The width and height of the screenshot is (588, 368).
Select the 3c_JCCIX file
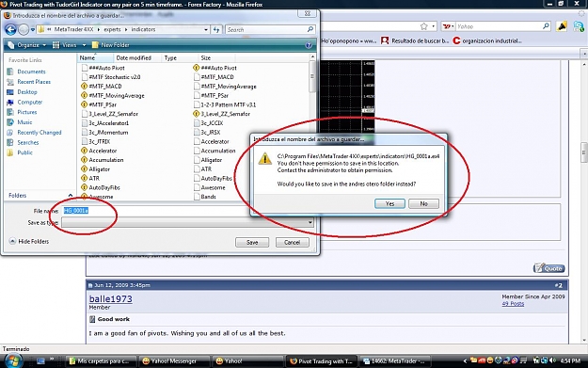pos(209,123)
